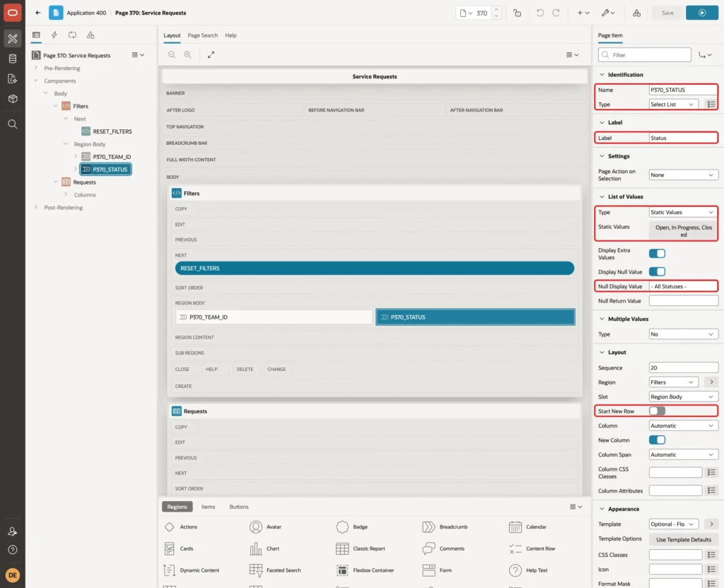Pick Chart region from gallery

[x=264, y=548]
